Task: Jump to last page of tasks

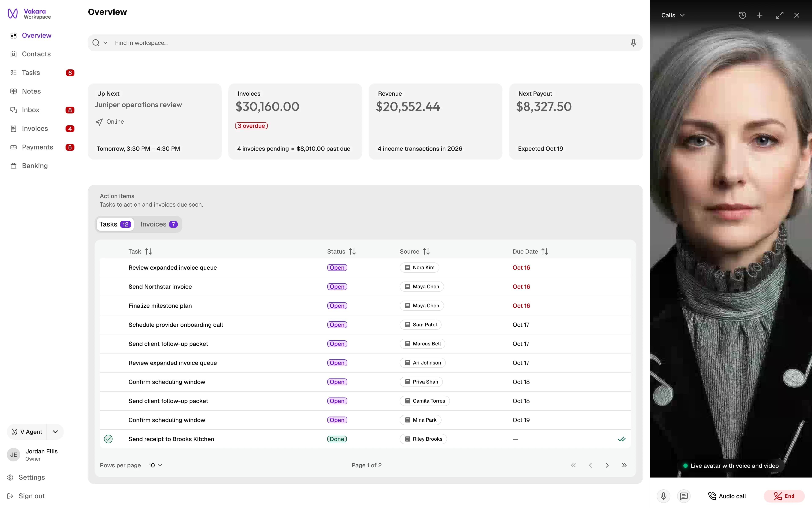Action: (x=624, y=465)
